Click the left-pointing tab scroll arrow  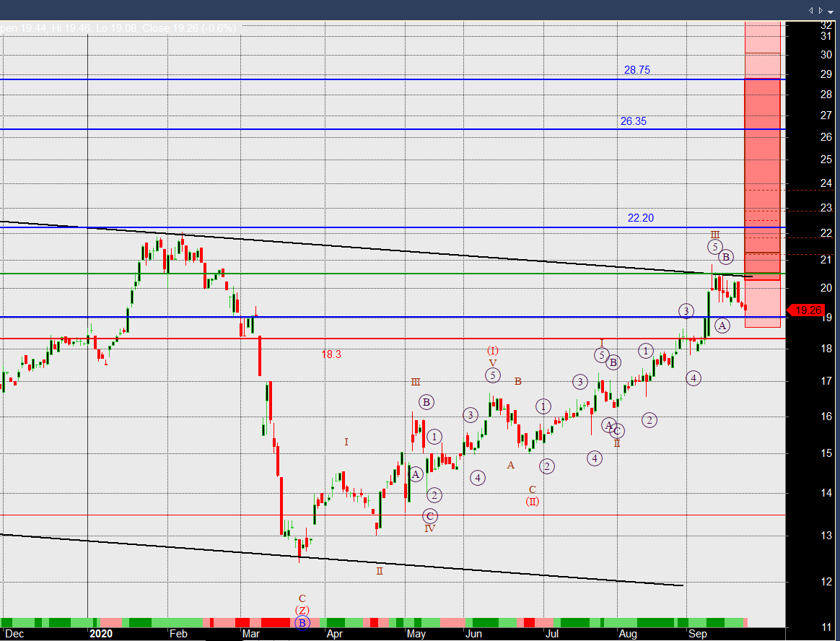(810, 10)
